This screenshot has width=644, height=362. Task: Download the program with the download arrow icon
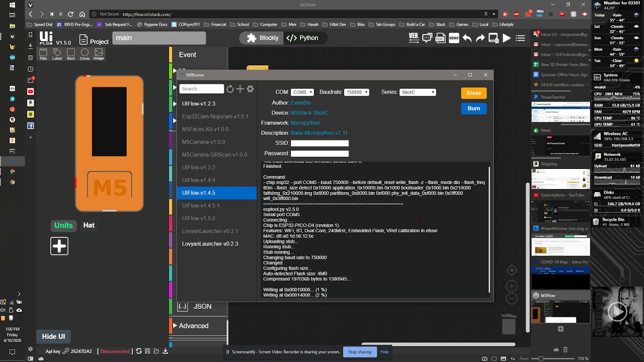165,351
